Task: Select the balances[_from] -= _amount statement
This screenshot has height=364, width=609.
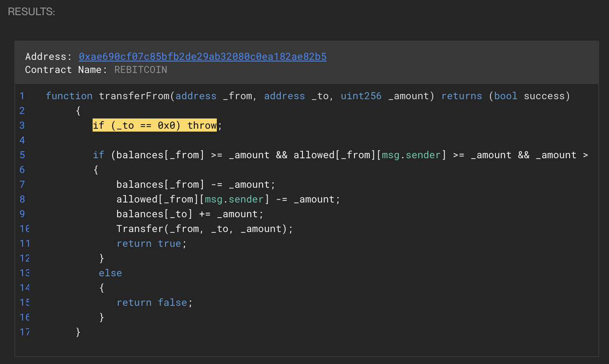Action: (195, 184)
